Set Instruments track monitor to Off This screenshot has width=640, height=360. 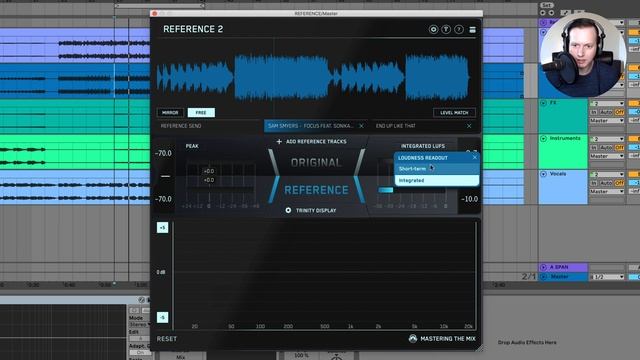coord(619,148)
